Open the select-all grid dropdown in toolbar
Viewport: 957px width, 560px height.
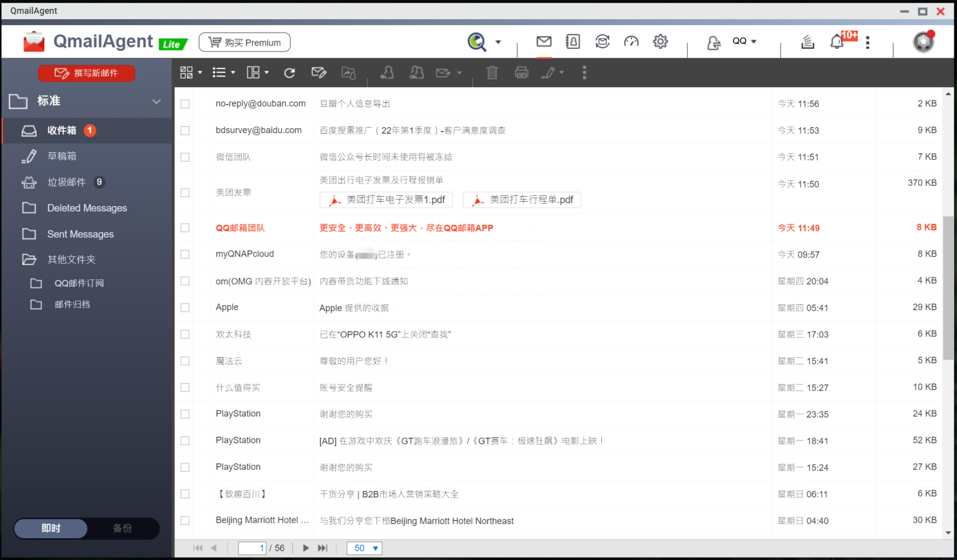click(x=191, y=72)
